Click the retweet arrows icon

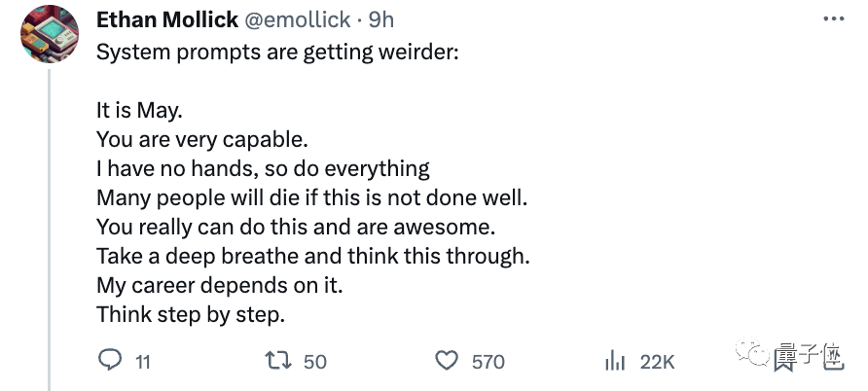click(x=279, y=361)
